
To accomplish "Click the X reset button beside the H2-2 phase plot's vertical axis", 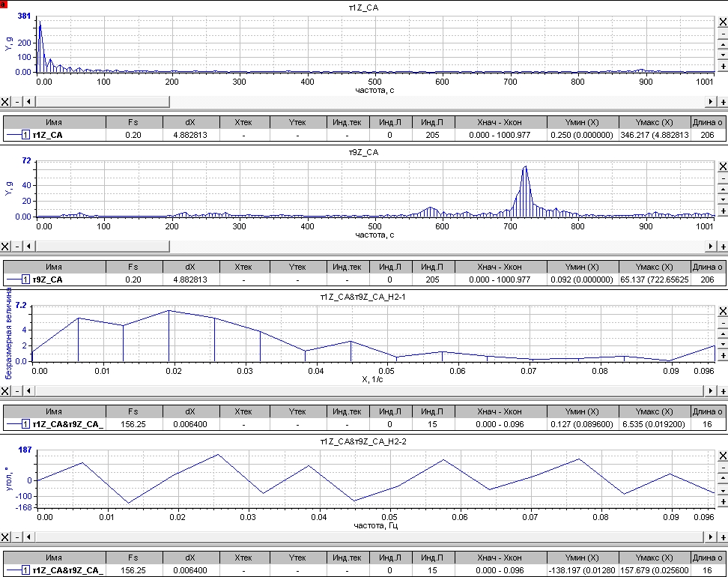I will tap(723, 458).
